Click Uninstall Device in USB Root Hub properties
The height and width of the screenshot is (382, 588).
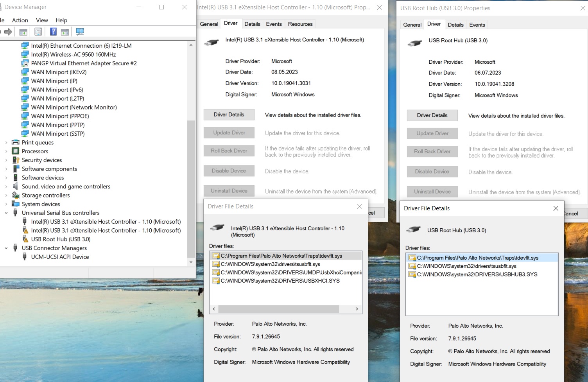click(432, 192)
